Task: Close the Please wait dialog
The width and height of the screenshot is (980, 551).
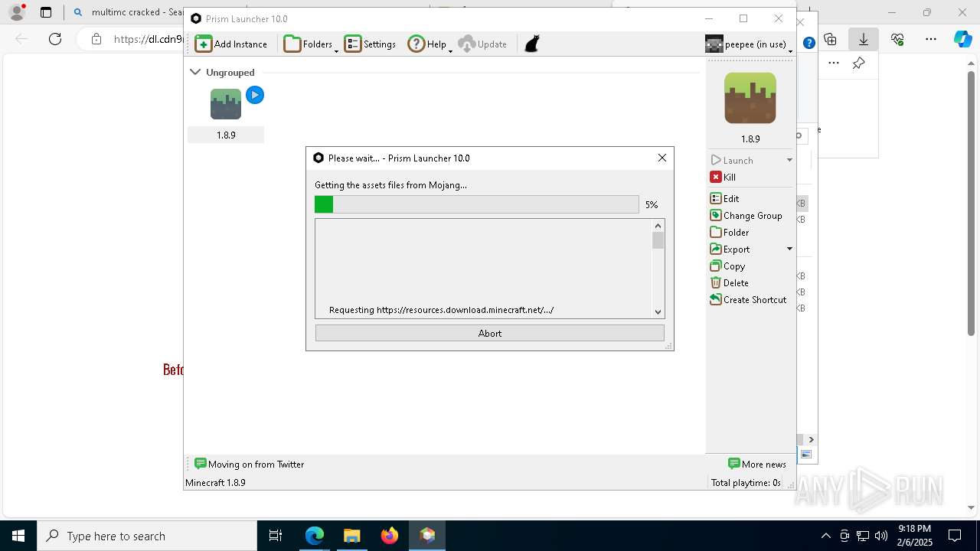Action: pos(662,158)
